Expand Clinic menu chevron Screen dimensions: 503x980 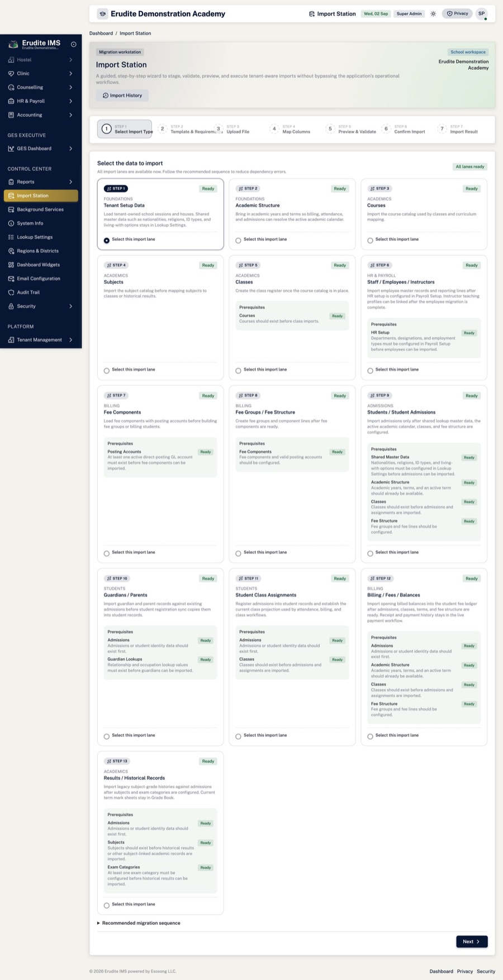tap(70, 74)
